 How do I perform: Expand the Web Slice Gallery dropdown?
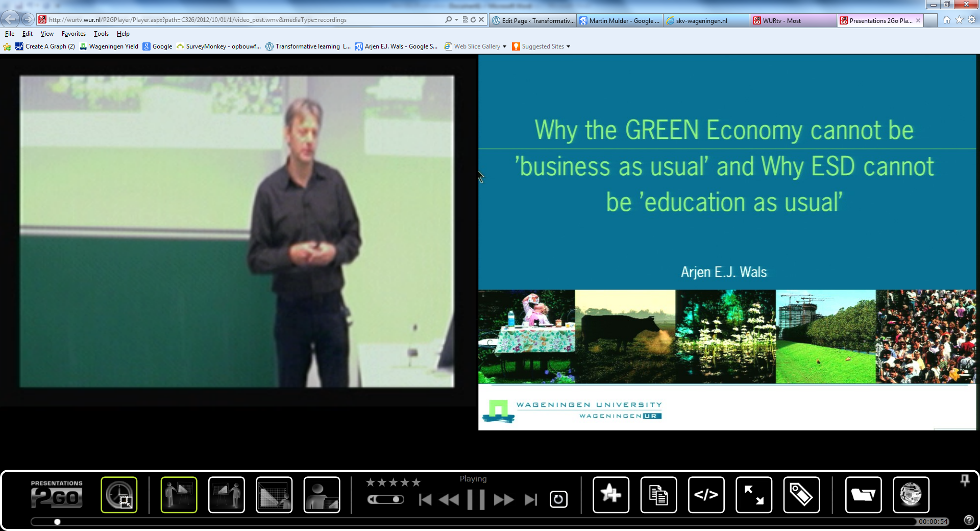click(x=504, y=46)
